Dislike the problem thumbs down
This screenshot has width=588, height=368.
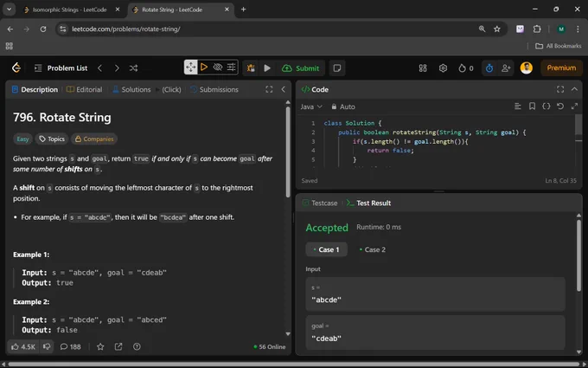47,346
